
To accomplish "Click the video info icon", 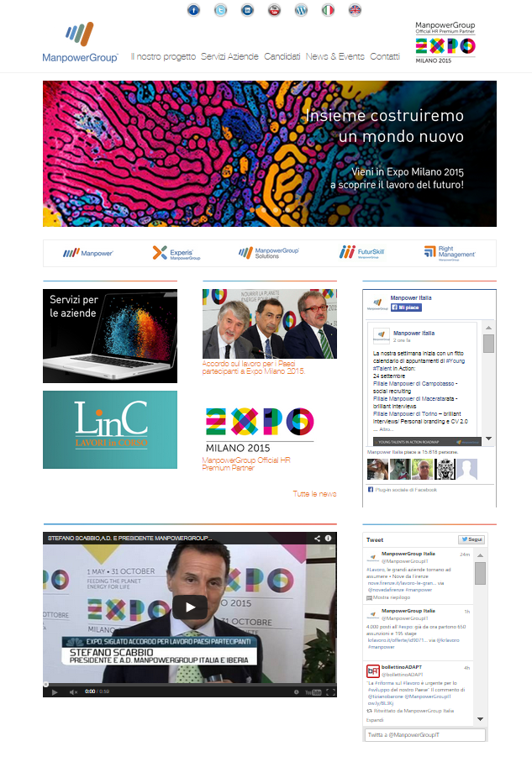I will 329,539.
